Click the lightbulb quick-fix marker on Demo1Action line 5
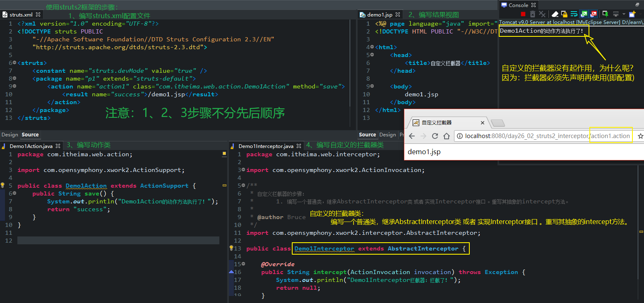The image size is (644, 303). tap(2, 186)
